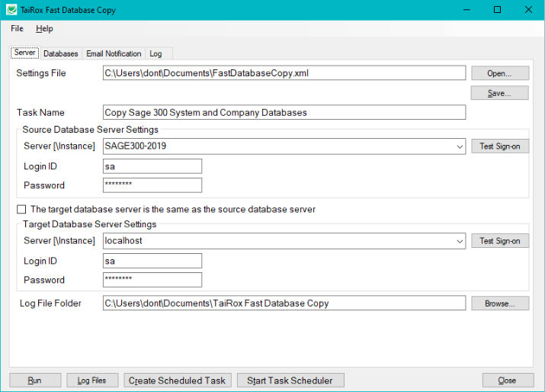
Task: Click the Settings File path field
Action: click(x=284, y=73)
